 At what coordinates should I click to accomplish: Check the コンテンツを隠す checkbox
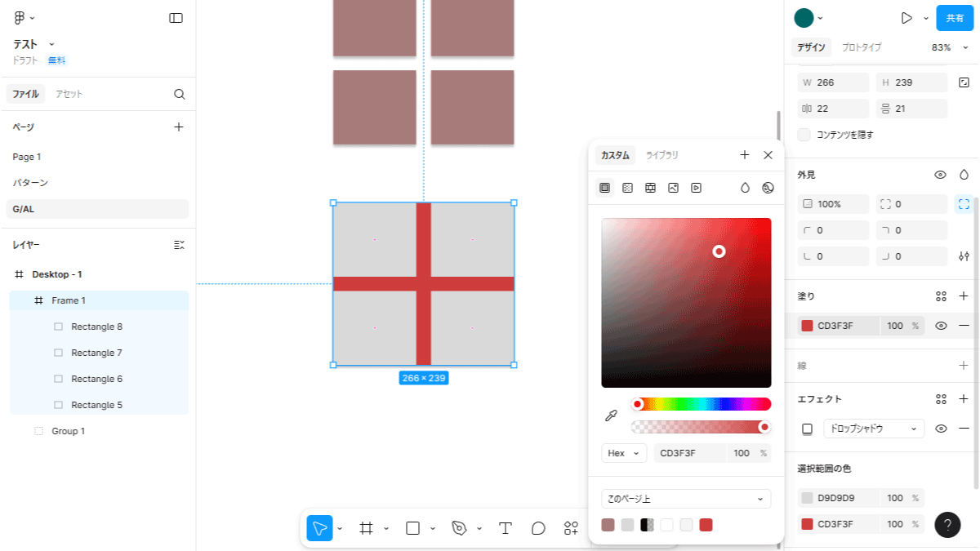[804, 135]
